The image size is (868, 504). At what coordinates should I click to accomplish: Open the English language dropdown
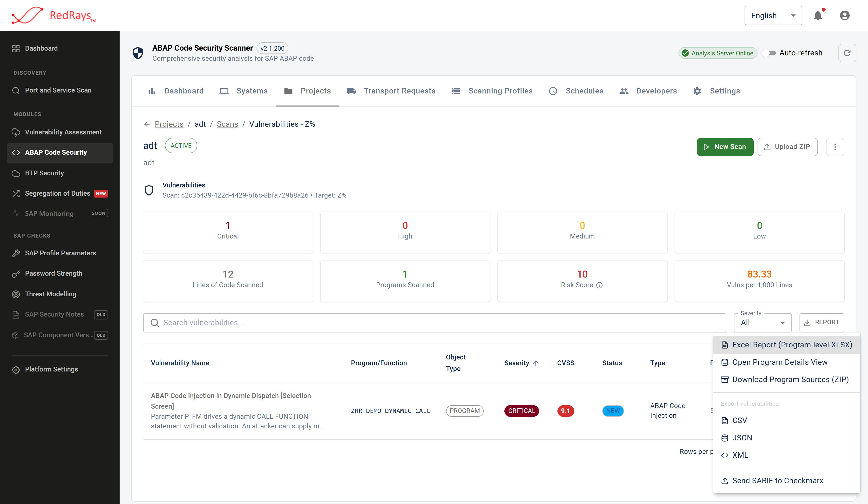773,15
